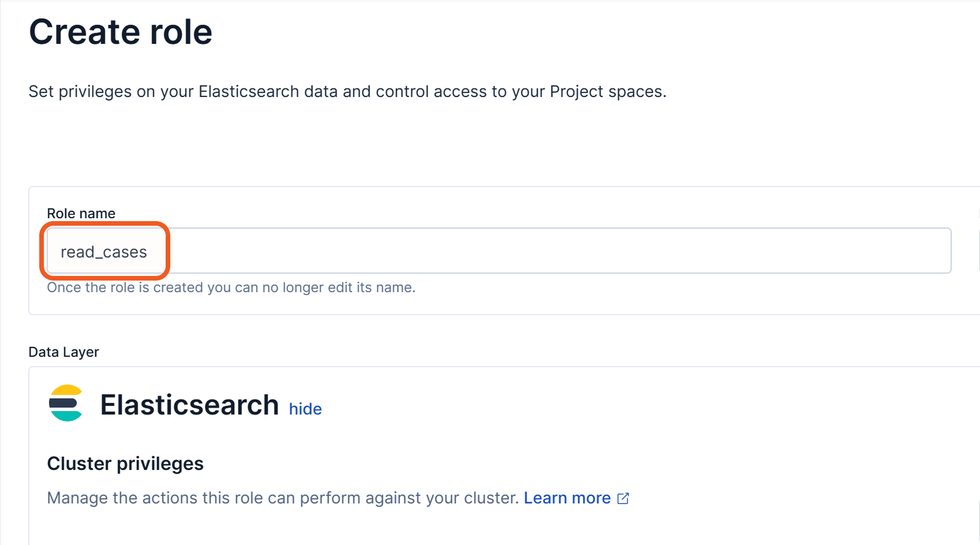Hide the Elasticsearch section
Screen dimensions: 980x545
tap(305, 409)
